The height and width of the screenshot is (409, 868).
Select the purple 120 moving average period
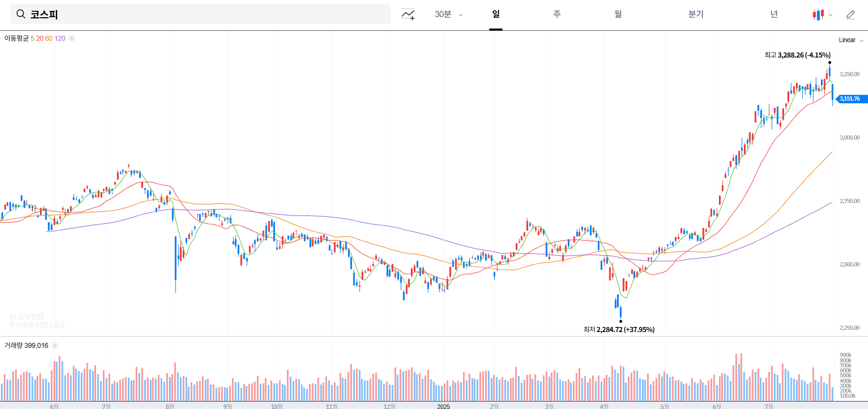(60, 38)
